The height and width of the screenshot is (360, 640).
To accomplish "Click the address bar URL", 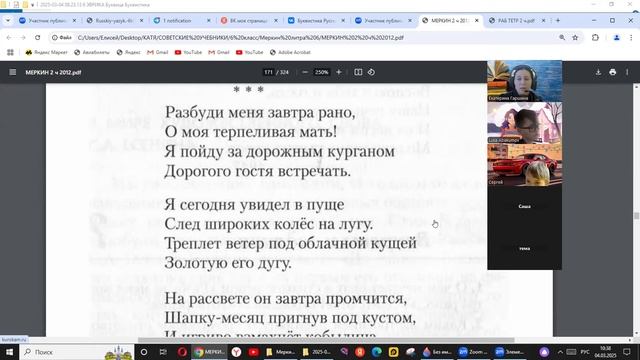I will click(x=240, y=38).
